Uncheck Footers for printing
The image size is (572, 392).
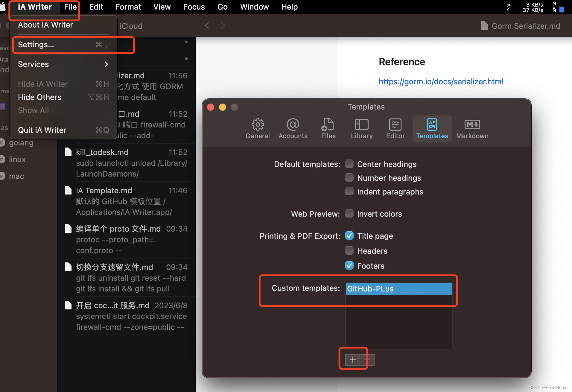349,265
